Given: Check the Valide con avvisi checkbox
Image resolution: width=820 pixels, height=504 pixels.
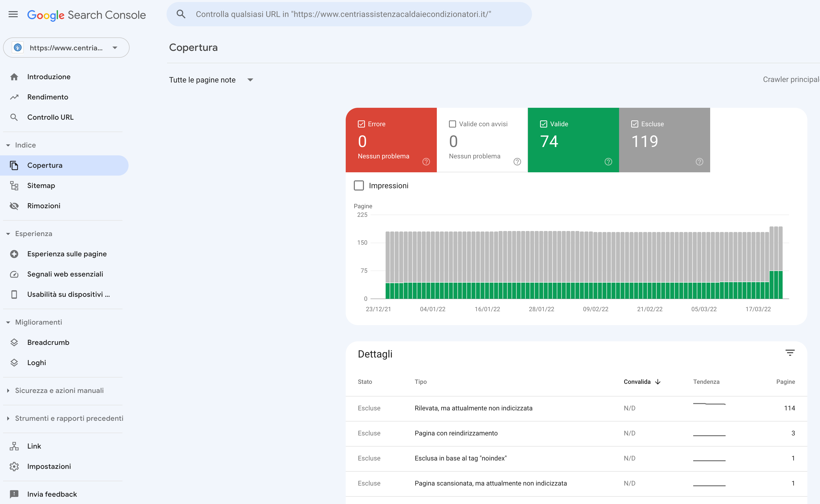Looking at the screenshot, I should [x=452, y=124].
